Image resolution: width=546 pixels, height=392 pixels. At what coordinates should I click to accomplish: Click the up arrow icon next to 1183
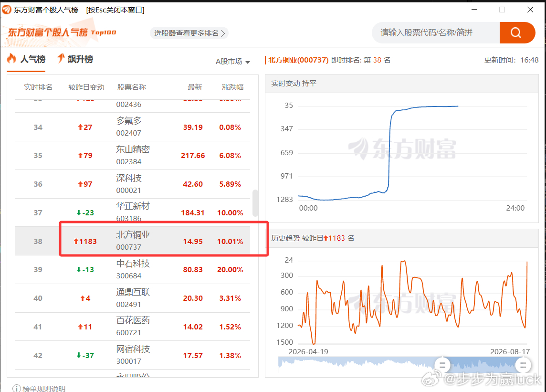tap(76, 241)
